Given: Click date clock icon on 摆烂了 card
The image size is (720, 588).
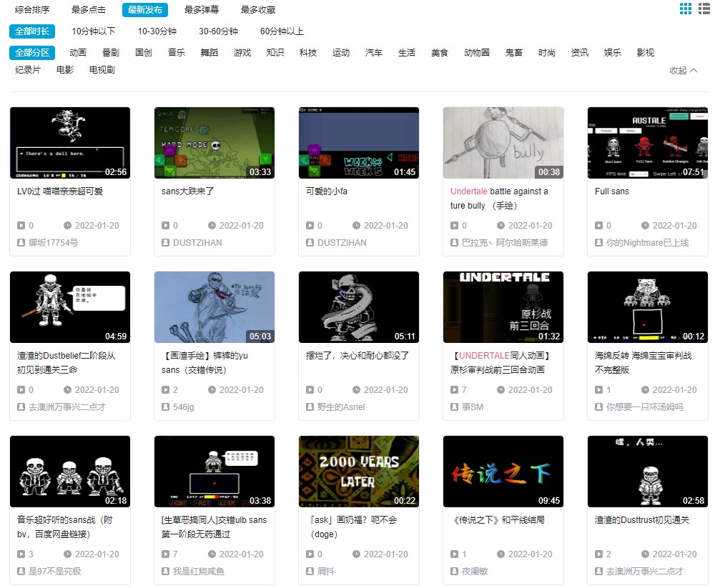Looking at the screenshot, I should coord(356,389).
